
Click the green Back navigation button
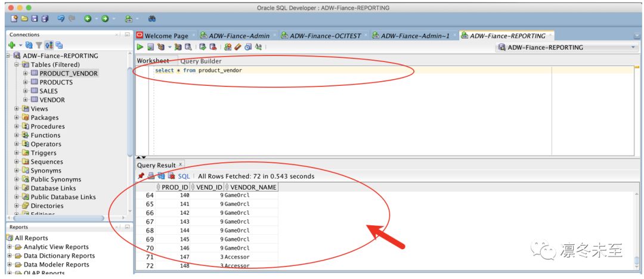coord(88,18)
